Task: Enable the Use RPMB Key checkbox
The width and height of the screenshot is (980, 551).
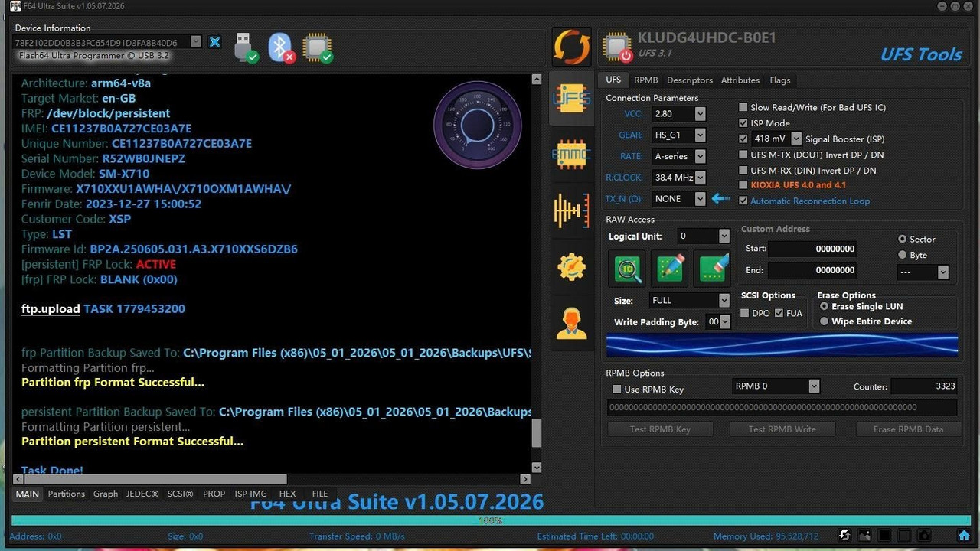Action: 617,390
